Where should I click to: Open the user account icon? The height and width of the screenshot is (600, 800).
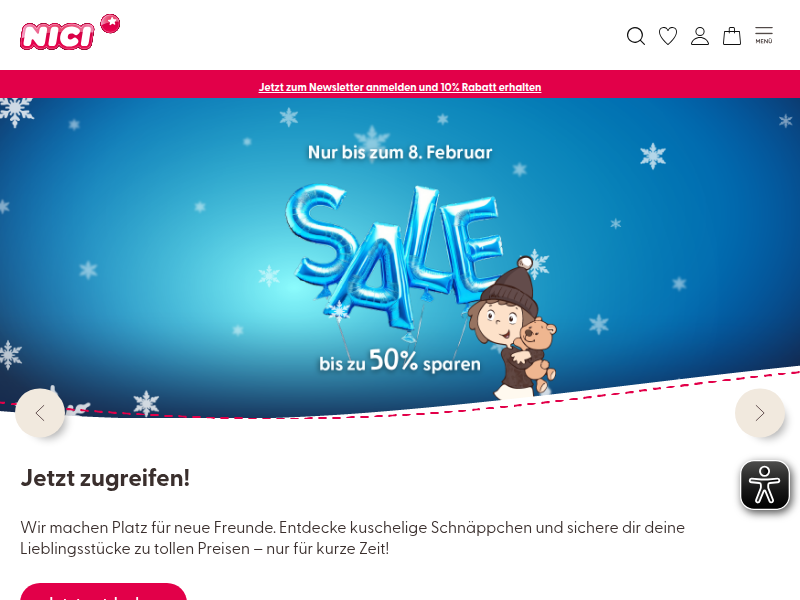click(x=700, y=36)
